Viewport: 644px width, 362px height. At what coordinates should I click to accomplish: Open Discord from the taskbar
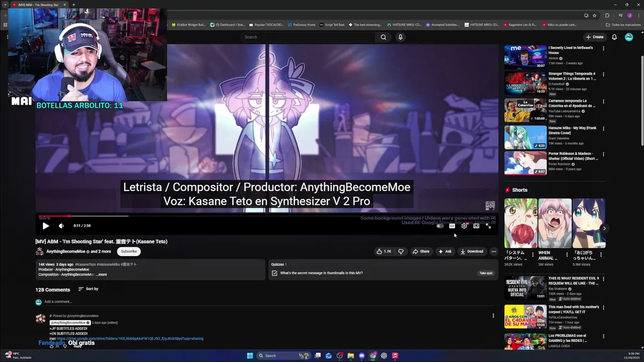[x=362, y=355]
